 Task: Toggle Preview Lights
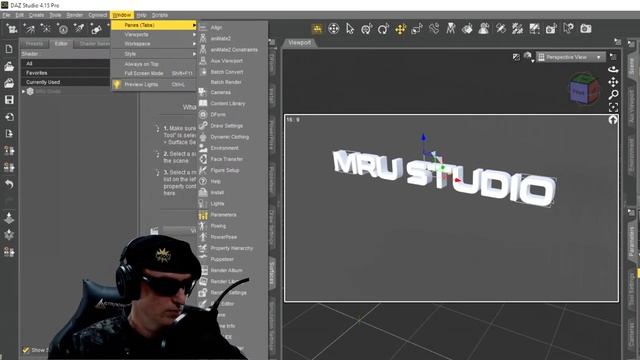point(153,84)
